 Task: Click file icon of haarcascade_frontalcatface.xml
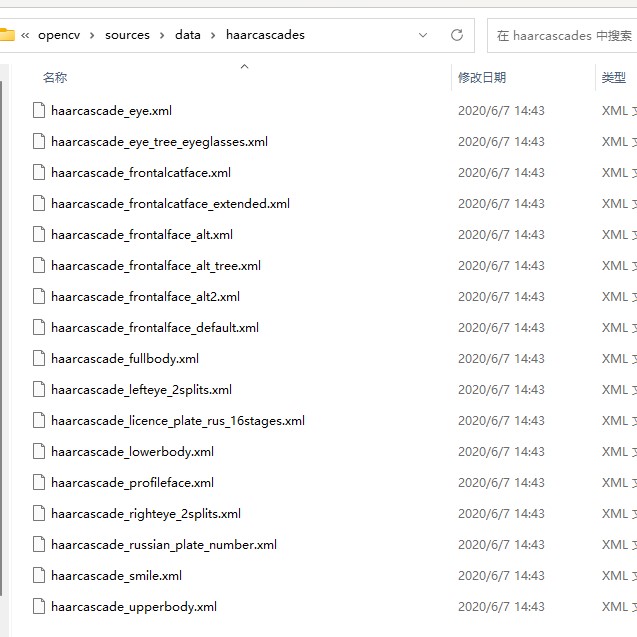(39, 172)
